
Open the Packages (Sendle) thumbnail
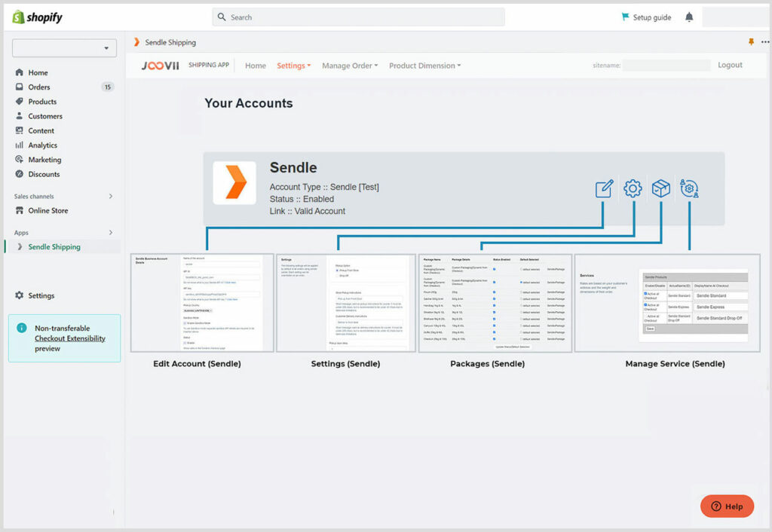click(x=495, y=303)
